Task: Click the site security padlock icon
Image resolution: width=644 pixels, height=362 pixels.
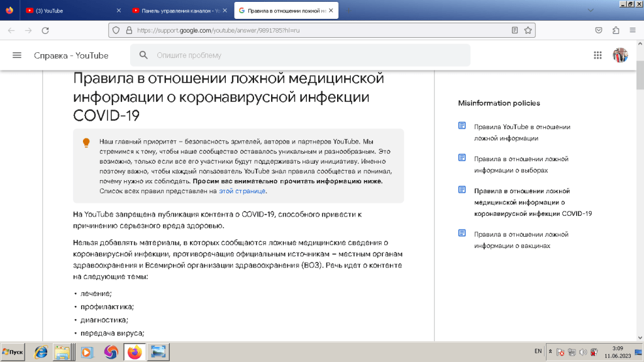Action: [129, 30]
